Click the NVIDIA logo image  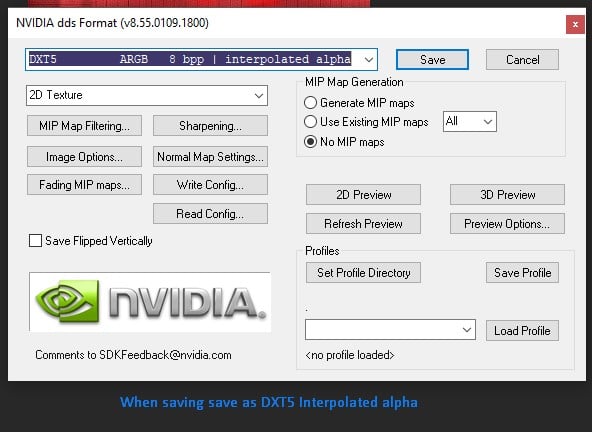pos(150,302)
